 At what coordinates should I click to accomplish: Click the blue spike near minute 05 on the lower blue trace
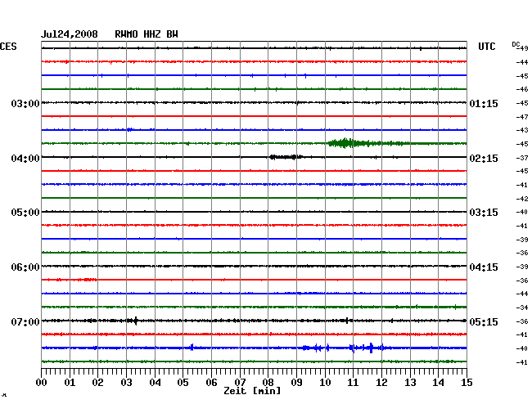192,347
